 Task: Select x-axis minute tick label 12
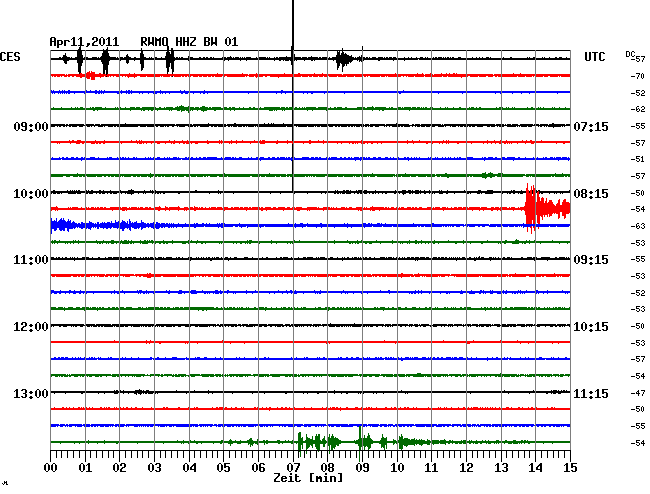click(466, 468)
